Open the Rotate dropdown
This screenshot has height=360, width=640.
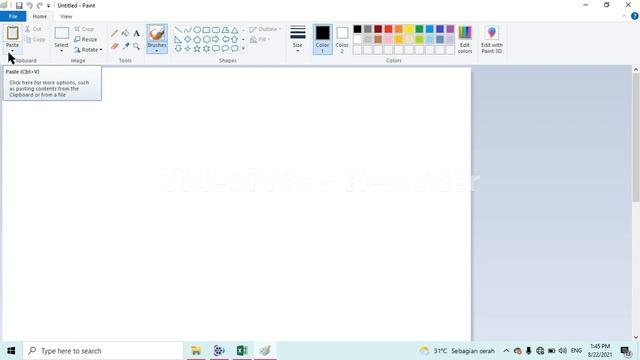tap(88, 49)
